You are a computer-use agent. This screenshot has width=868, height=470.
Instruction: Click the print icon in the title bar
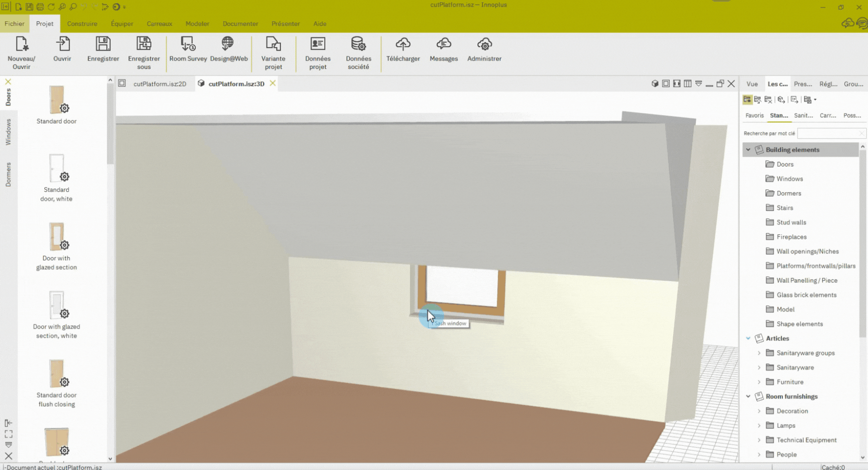(40, 7)
